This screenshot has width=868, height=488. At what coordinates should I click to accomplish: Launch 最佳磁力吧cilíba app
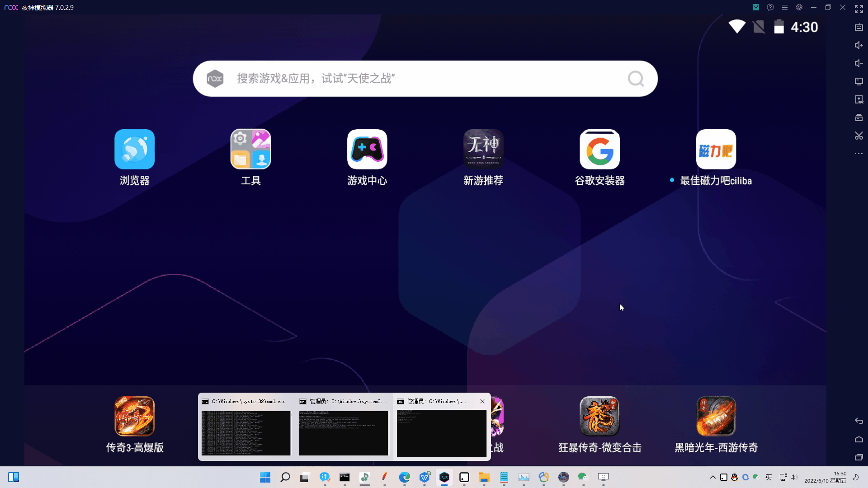716,150
